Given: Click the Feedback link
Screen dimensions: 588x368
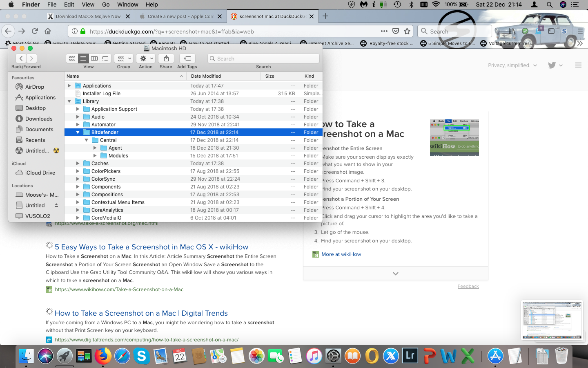Looking at the screenshot, I should [x=468, y=286].
